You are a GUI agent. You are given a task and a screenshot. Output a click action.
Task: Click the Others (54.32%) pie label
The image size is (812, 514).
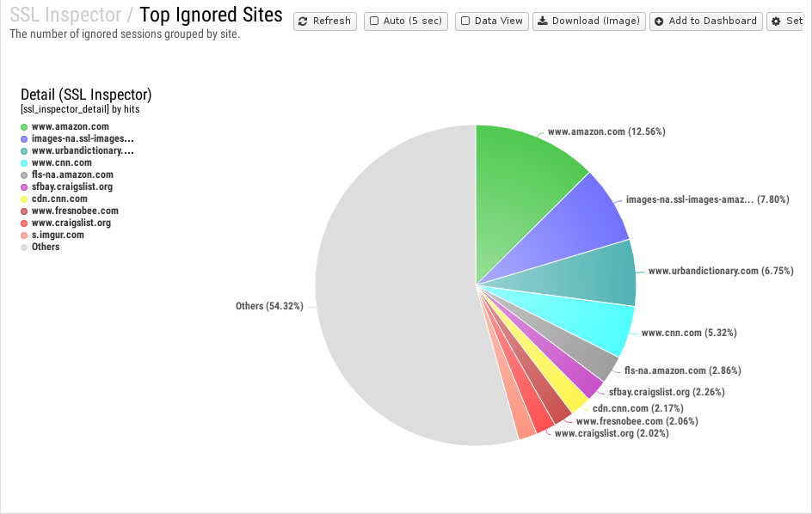click(x=269, y=306)
